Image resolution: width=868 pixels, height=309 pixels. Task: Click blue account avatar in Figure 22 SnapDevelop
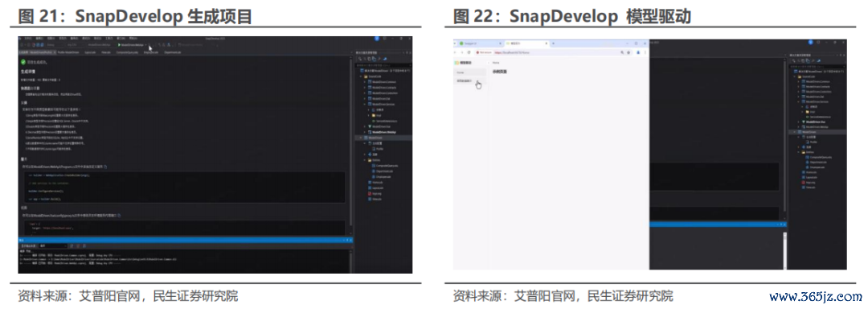tap(810, 42)
